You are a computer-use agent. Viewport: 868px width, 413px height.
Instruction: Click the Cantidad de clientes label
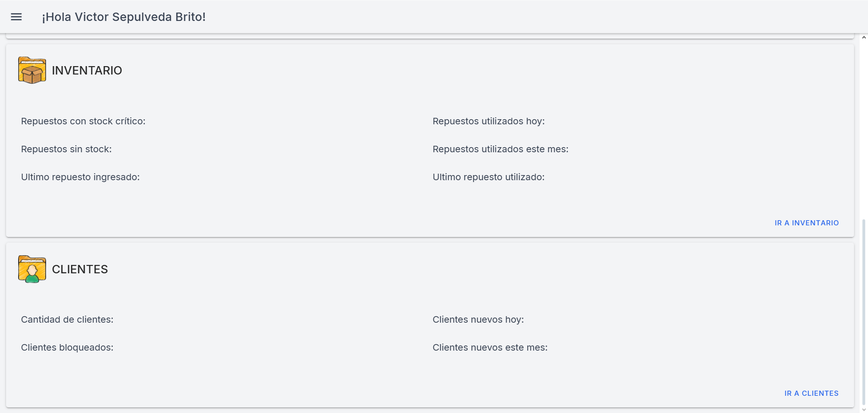pos(67,319)
